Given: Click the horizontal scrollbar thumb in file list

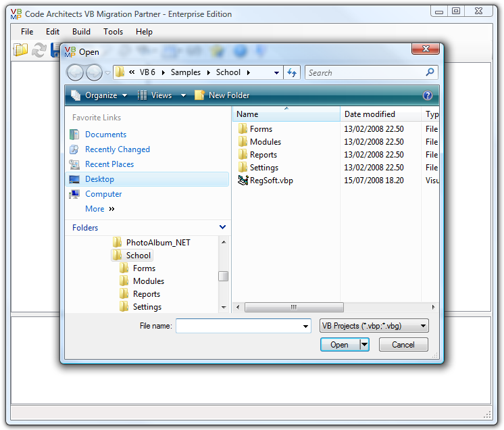Looking at the screenshot, I should (294, 307).
